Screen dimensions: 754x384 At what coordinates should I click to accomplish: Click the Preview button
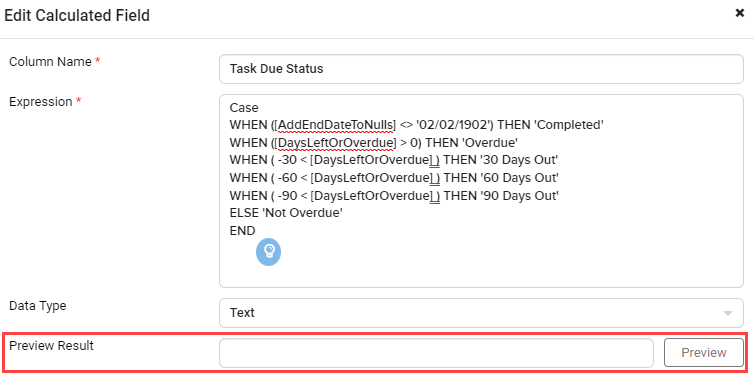click(704, 353)
